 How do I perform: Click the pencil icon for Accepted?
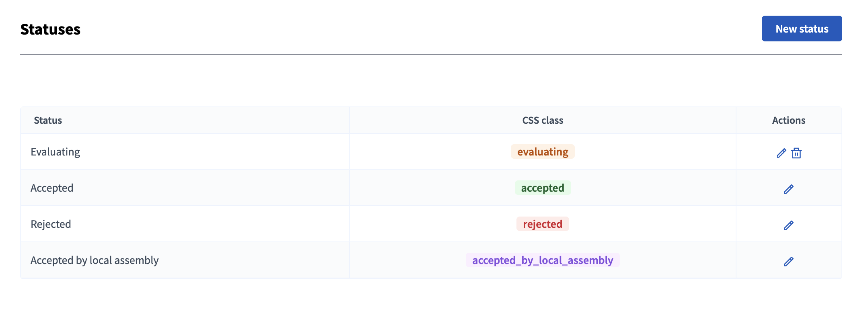click(788, 189)
